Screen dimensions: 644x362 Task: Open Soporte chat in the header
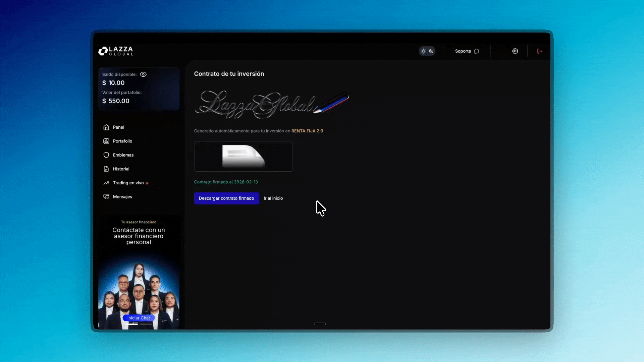[x=467, y=51]
